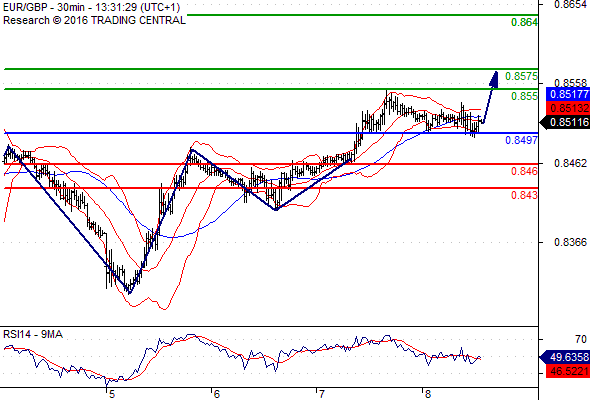The height and width of the screenshot is (400, 590).
Task: Click date marker 8 on time axis
Action: click(x=427, y=394)
